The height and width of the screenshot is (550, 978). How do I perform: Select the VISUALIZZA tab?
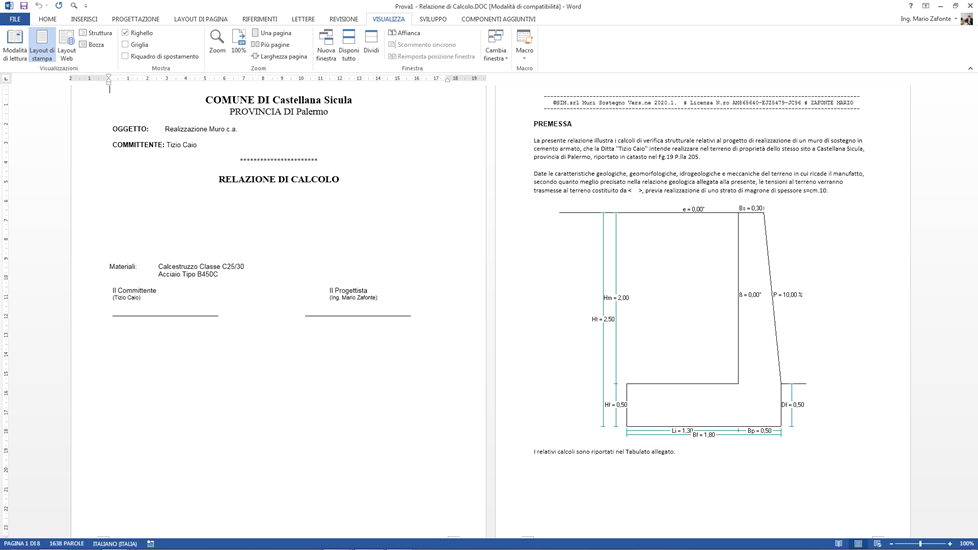(x=389, y=19)
